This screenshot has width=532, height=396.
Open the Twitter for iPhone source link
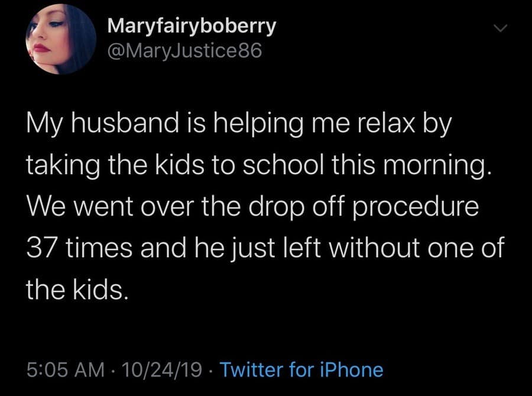pyautogui.click(x=301, y=370)
